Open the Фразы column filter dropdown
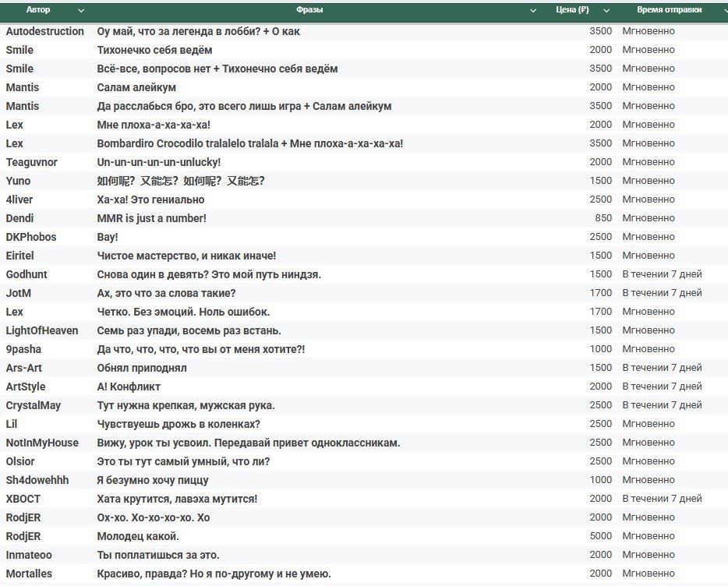The height and width of the screenshot is (586, 728). click(x=533, y=11)
